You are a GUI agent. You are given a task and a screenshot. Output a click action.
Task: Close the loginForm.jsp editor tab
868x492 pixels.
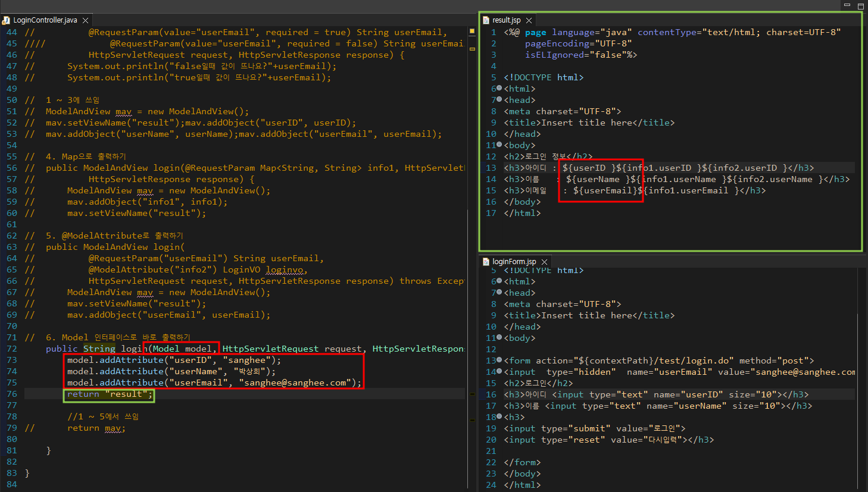(x=544, y=262)
